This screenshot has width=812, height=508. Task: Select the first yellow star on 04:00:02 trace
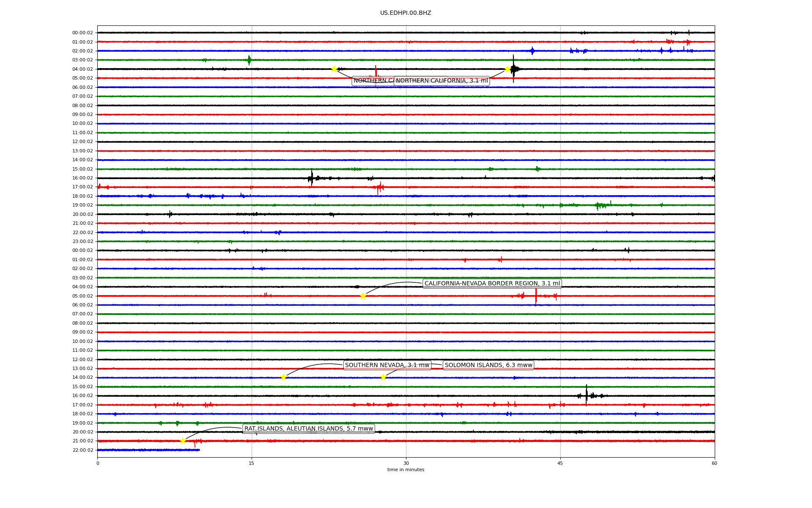[x=334, y=69]
